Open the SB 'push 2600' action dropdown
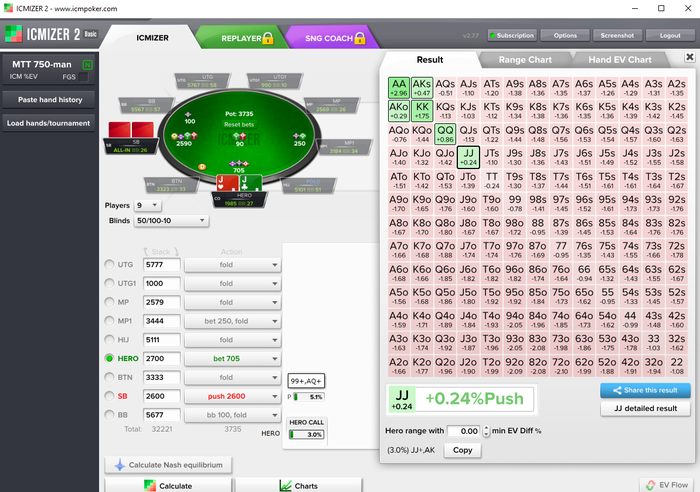Screen dimensions: 700x492 pyautogui.click(x=233, y=396)
